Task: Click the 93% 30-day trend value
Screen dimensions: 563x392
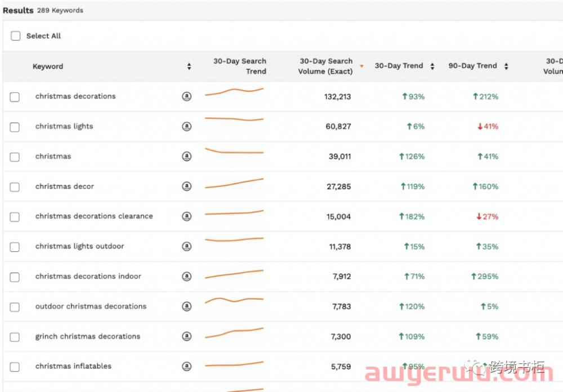Action: click(413, 97)
